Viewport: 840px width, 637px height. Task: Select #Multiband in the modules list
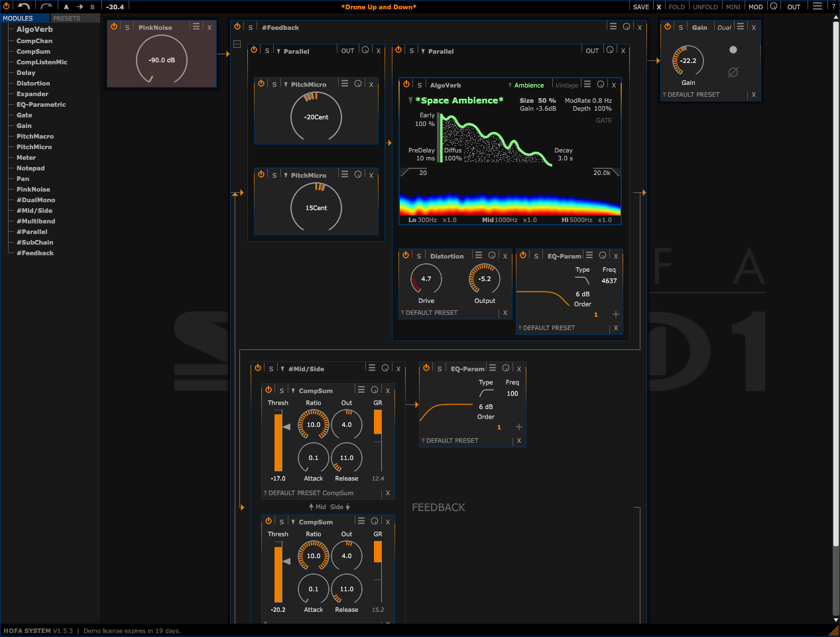[36, 221]
